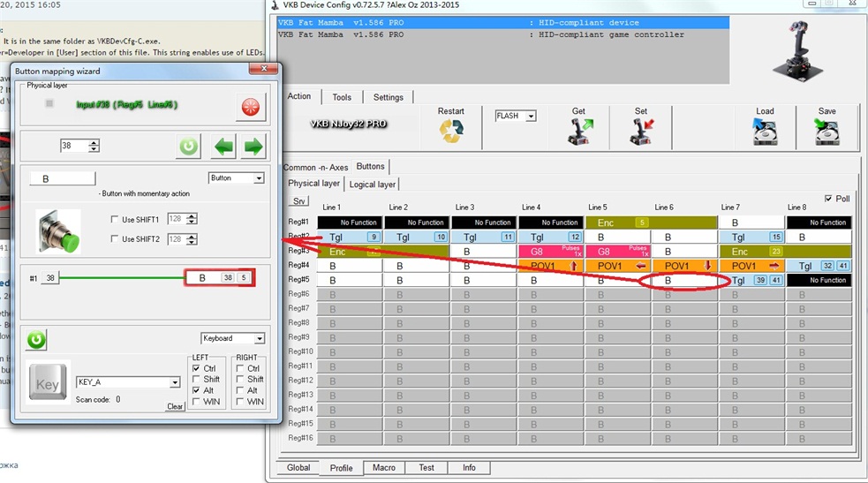
Task: Click the Enc 5 cell in Reg#1
Action: pyautogui.click(x=651, y=223)
